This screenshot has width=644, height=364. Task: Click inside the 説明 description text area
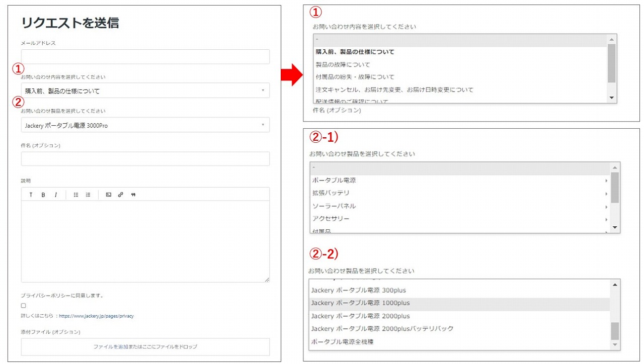pos(145,241)
